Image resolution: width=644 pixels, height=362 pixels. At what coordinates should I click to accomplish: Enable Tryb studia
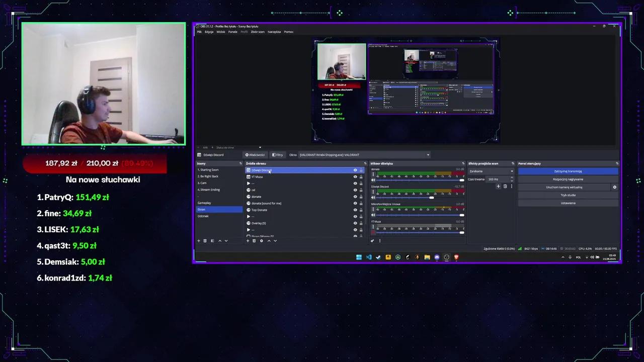pyautogui.click(x=568, y=195)
